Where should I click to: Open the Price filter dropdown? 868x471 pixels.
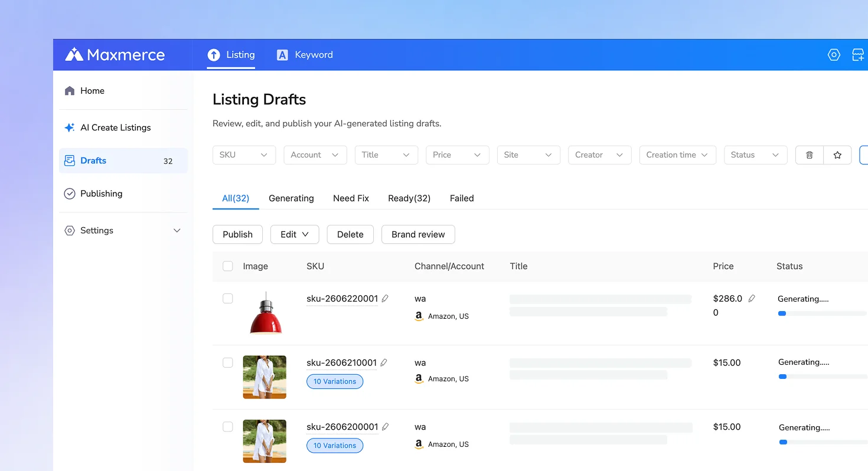[x=458, y=155]
